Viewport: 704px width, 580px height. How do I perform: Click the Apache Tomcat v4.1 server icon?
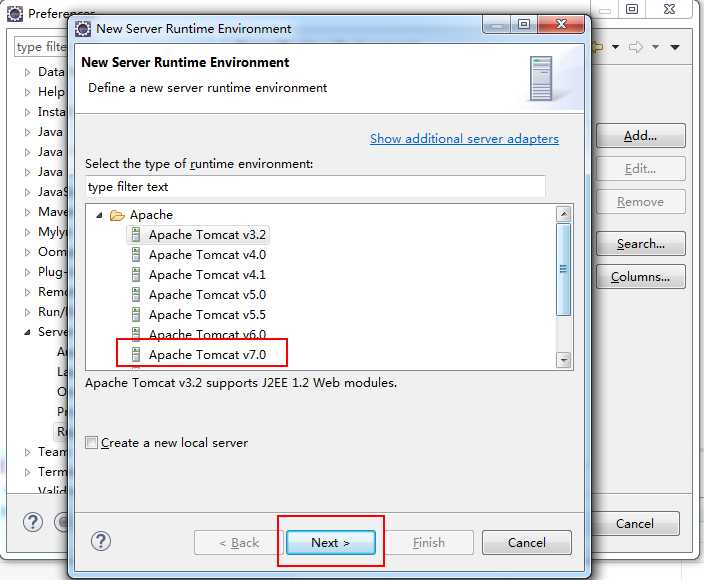coord(136,274)
